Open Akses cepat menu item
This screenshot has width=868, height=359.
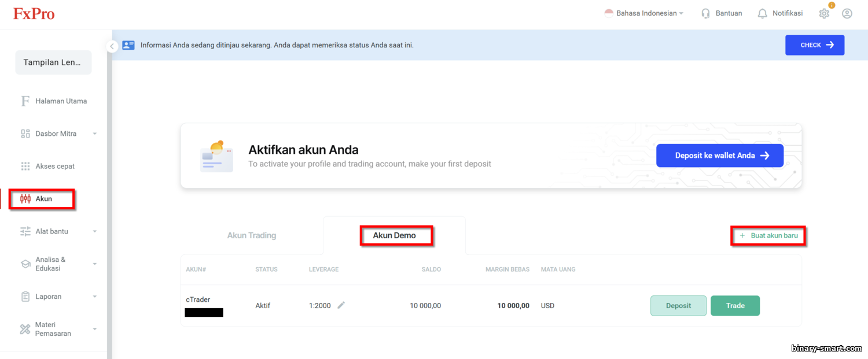pyautogui.click(x=55, y=166)
